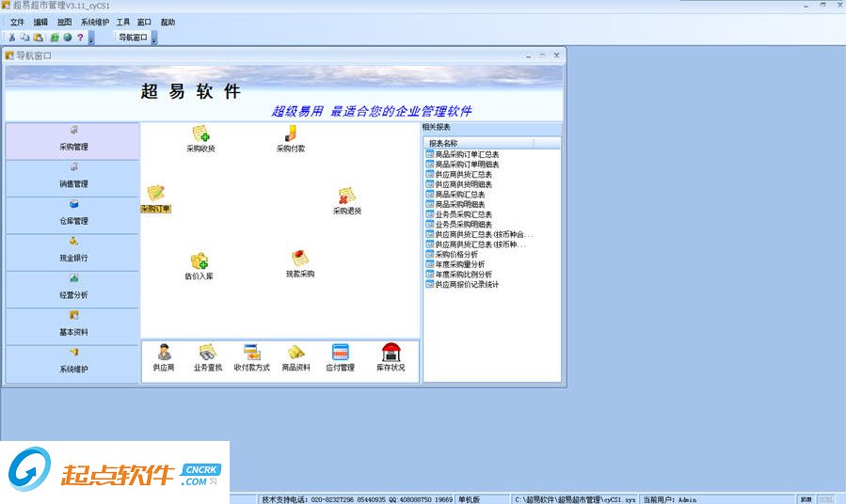Open report 年度采购量分析
Screen dimensions: 846x504
[455, 264]
